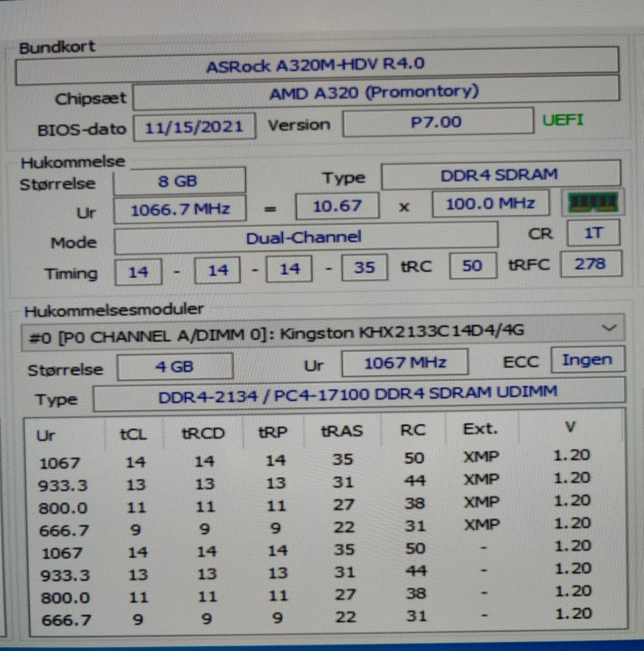Click the BIOS version P7.00 field
Image resolution: width=644 pixels, height=651 pixels.
pyautogui.click(x=438, y=122)
